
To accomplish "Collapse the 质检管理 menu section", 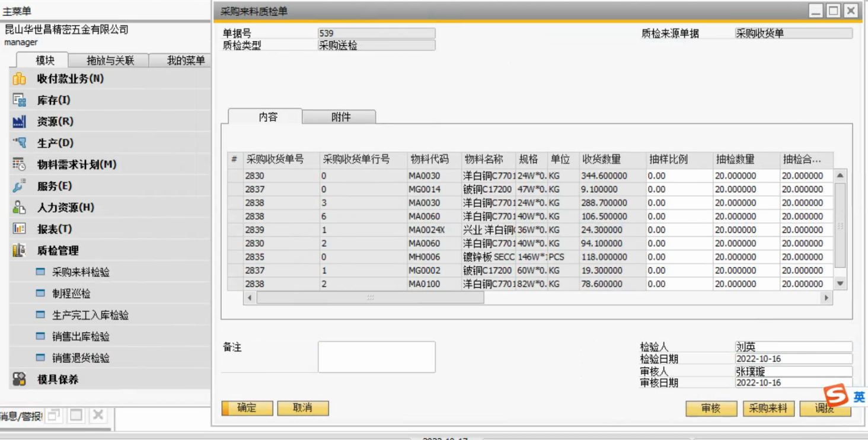I will tap(58, 251).
